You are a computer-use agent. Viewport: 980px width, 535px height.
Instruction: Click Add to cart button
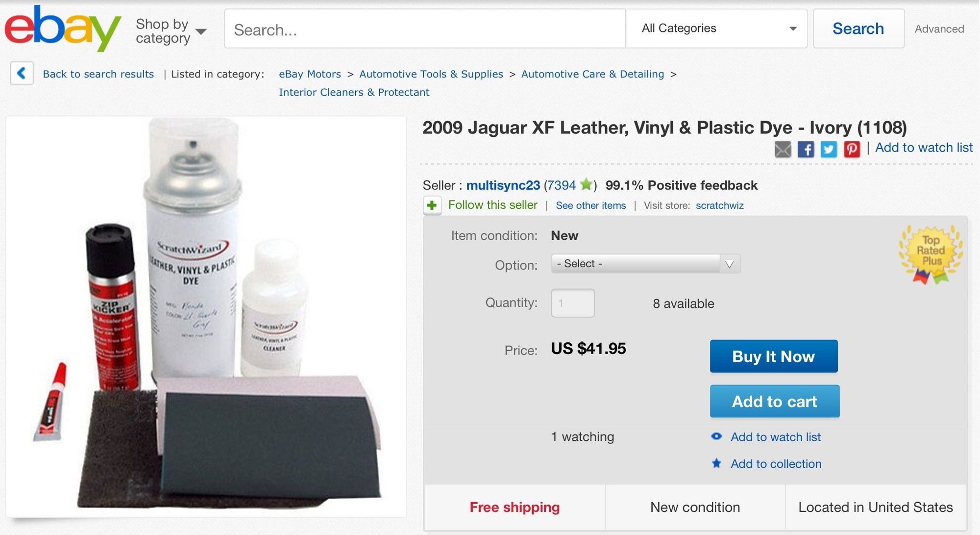774,401
